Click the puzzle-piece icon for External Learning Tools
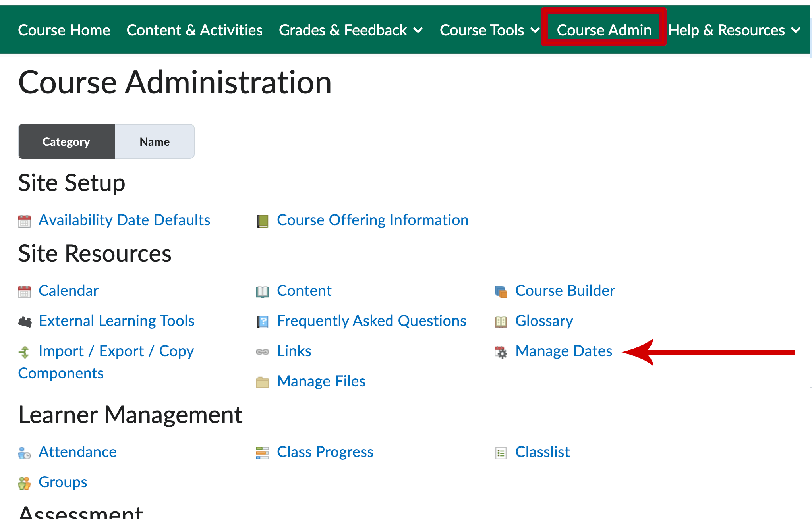Viewport: 812px width, 519px height. [25, 322]
